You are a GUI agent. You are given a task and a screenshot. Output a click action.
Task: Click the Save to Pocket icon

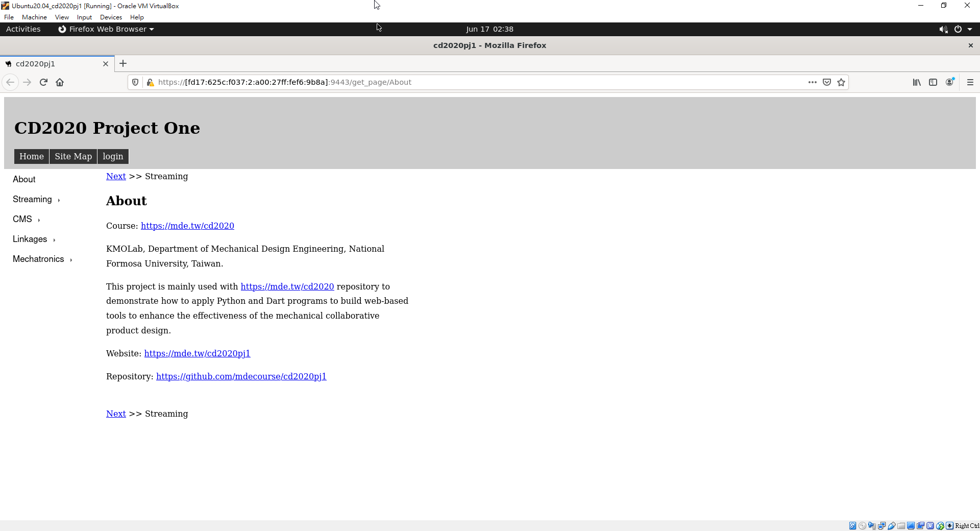click(827, 82)
